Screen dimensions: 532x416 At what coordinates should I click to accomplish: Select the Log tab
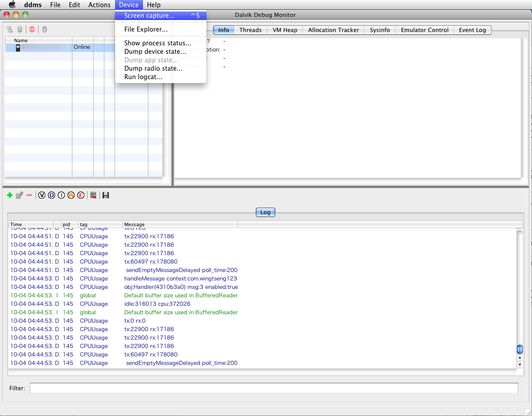click(265, 212)
